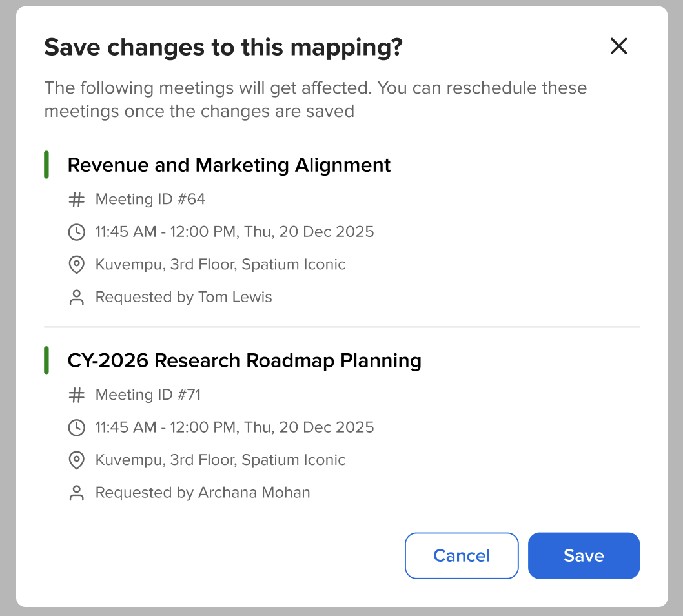Click Requested by Tom Lewis text
This screenshot has width=683, height=616.
pyautogui.click(x=184, y=298)
